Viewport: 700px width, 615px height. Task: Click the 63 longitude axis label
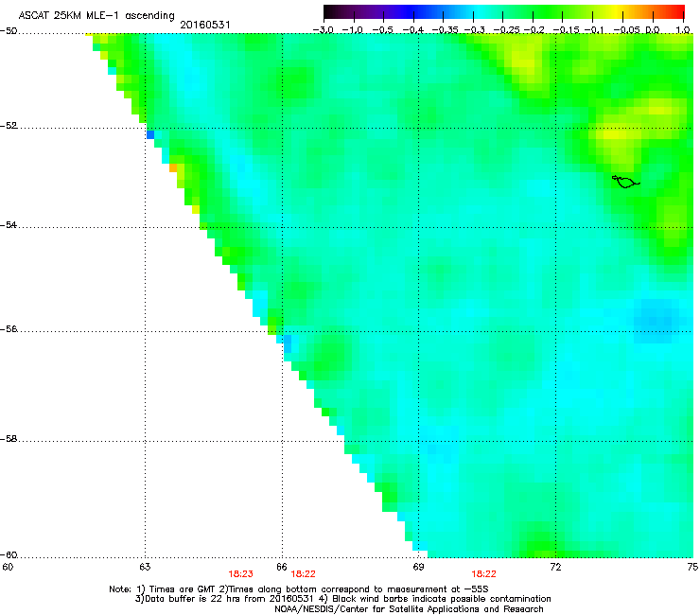coord(145,567)
